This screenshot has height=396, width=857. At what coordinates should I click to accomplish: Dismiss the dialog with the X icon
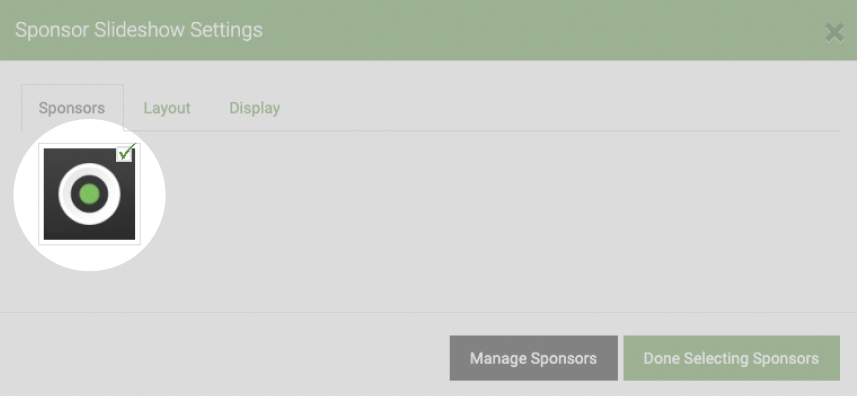834,33
